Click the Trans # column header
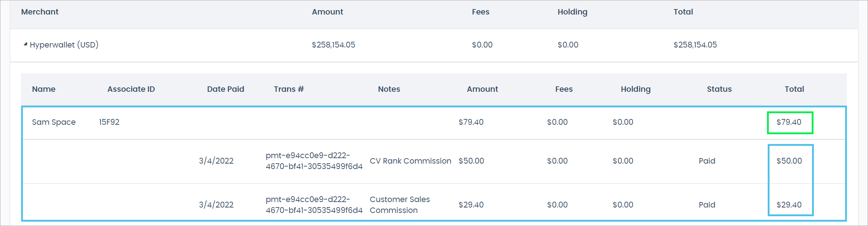This screenshot has width=868, height=226. (x=288, y=89)
